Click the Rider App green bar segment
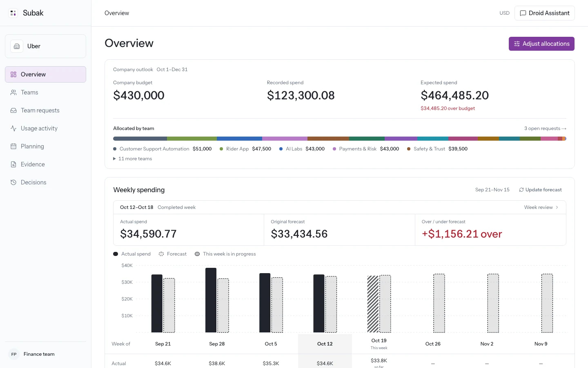 pos(192,139)
